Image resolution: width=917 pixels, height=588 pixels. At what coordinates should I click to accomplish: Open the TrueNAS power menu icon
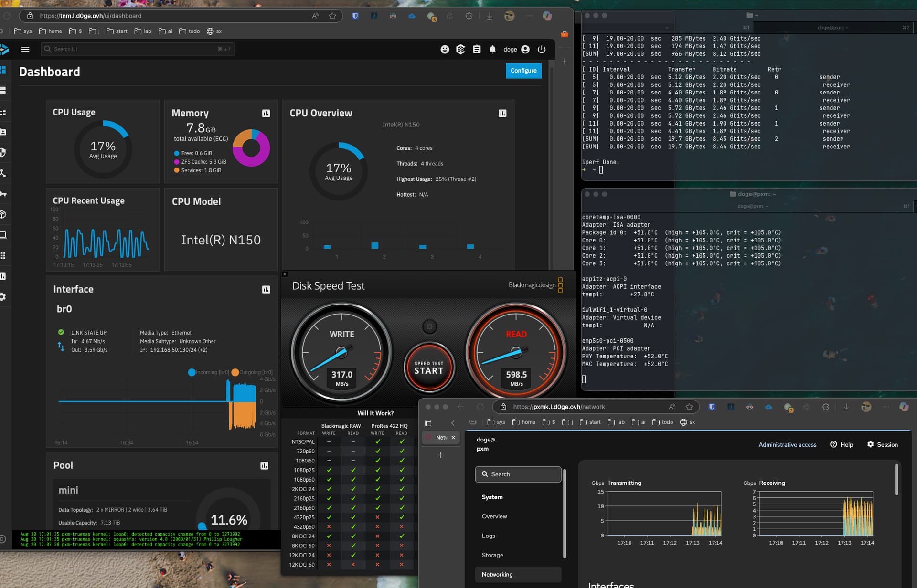(x=542, y=49)
